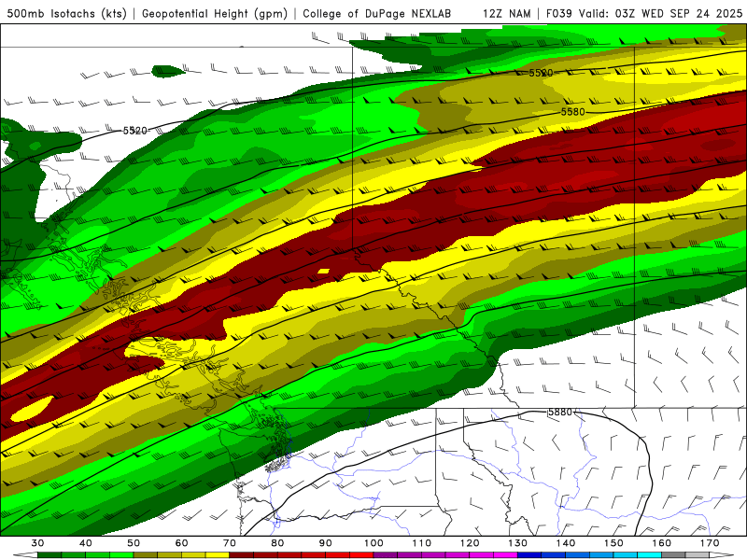
Task: Click the '500mb Isotachs (kts)' title text
Action: point(66,14)
